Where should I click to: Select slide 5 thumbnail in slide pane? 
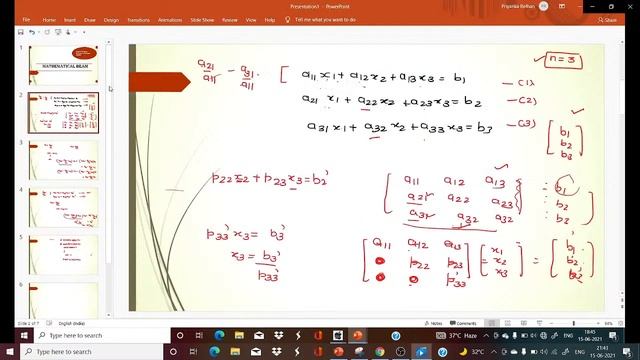coord(64,255)
